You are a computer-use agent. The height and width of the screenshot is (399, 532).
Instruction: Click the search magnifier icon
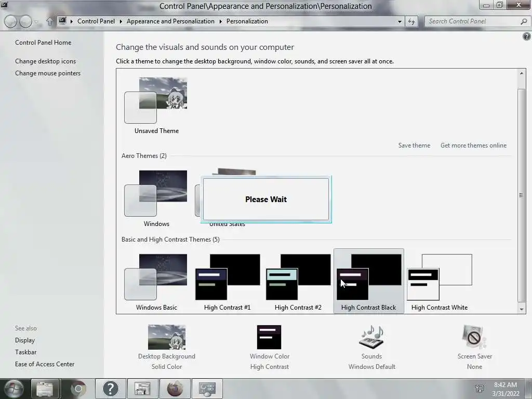click(524, 21)
